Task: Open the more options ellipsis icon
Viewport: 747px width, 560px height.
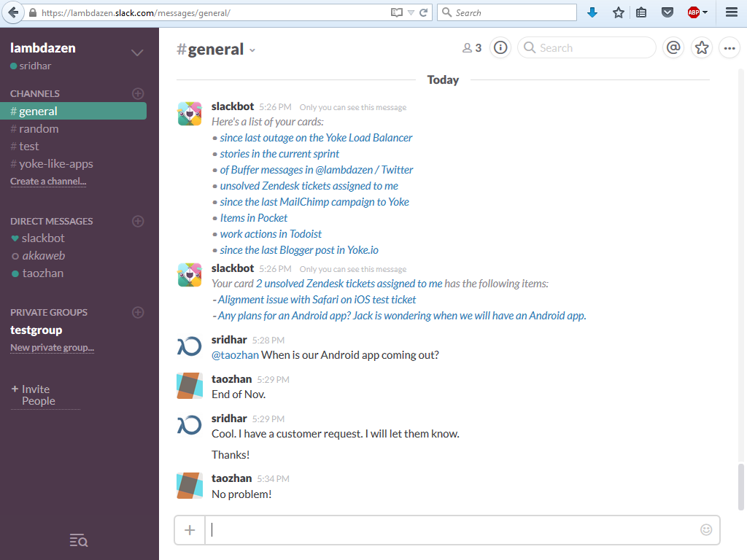Action: 729,48
